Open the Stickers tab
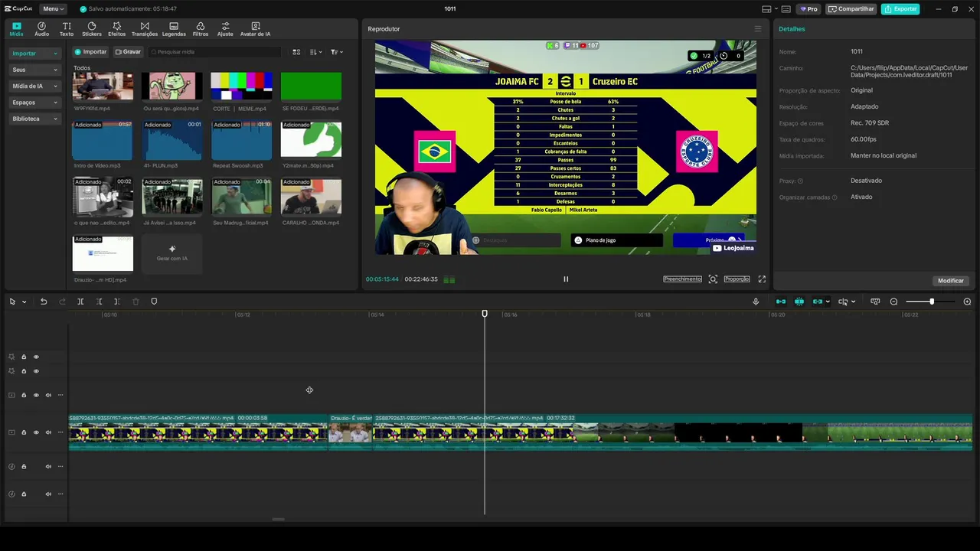This screenshot has height=551, width=980. pos(92,29)
